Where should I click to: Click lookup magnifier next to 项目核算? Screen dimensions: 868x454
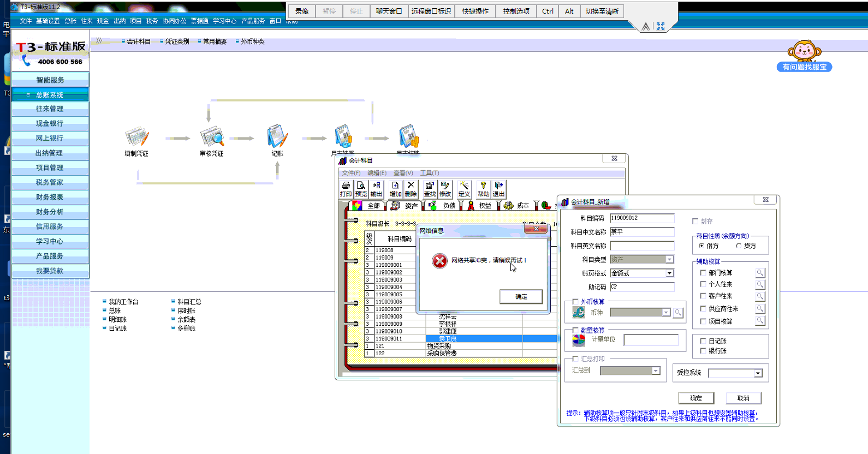760,321
